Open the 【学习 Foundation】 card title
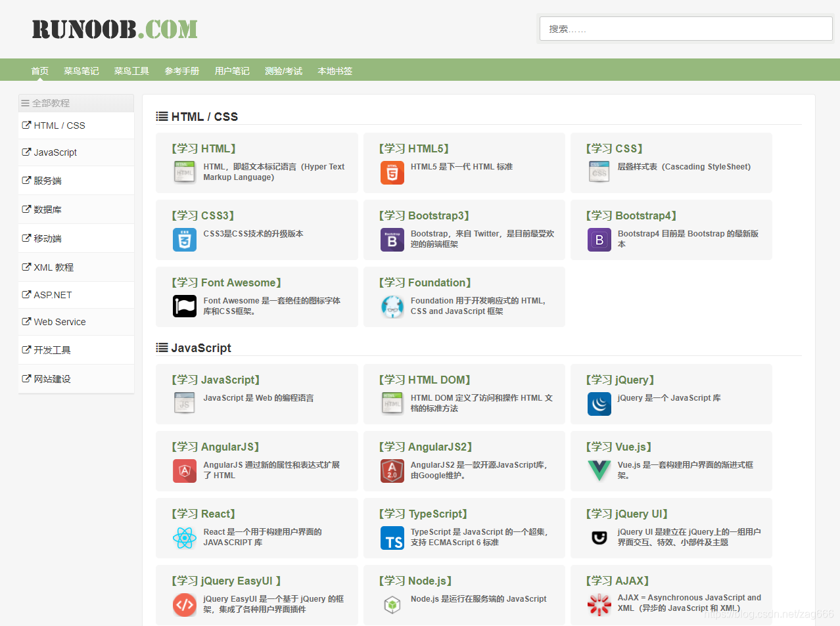The height and width of the screenshot is (626, 840). [x=425, y=282]
